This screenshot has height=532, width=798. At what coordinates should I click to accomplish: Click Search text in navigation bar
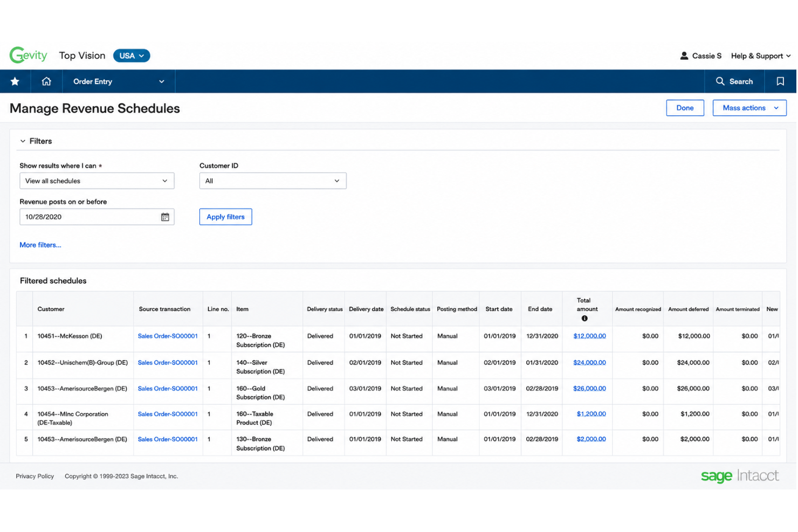coord(742,81)
